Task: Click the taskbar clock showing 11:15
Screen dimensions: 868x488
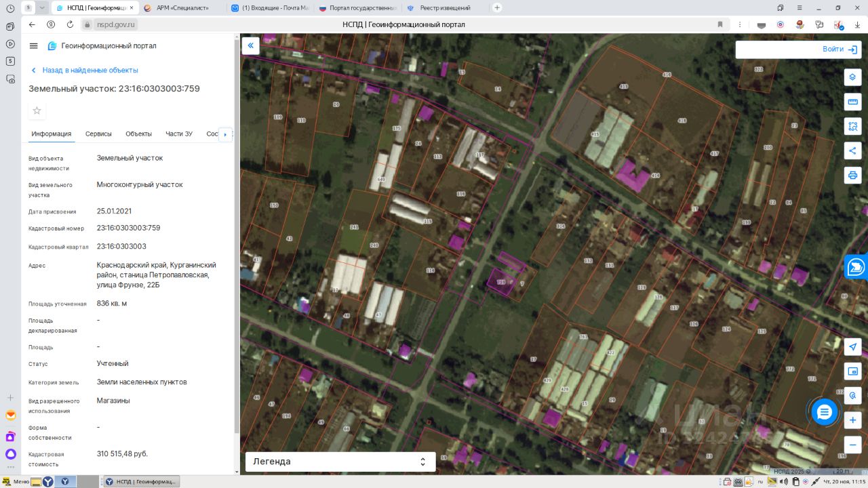Action: pos(843,482)
